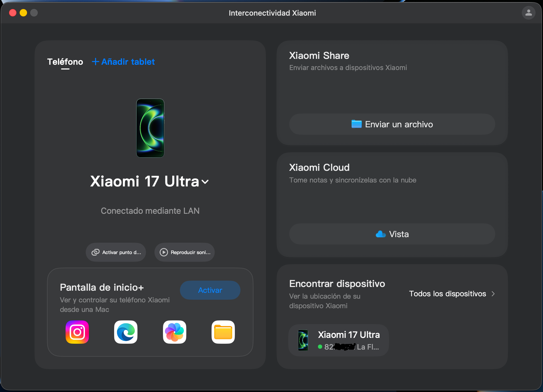
Task: Open Xiaomi Cloud with Vista button
Action: point(392,234)
